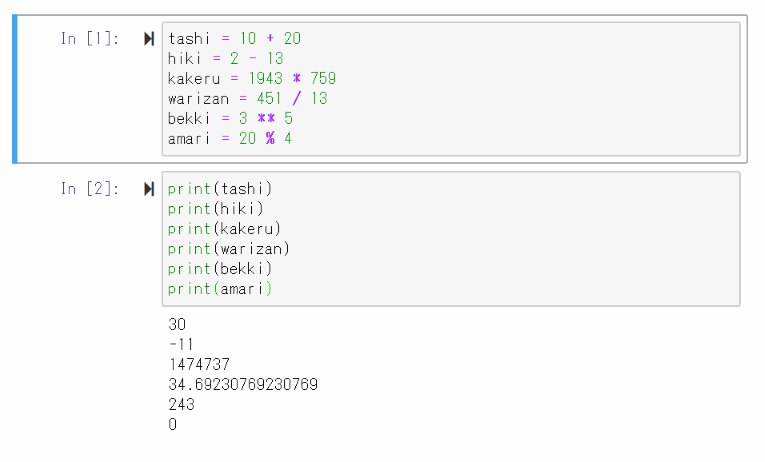Place cursor in the kakeru = 1943 * 759 line
This screenshot has width=765, height=462.
click(x=252, y=79)
